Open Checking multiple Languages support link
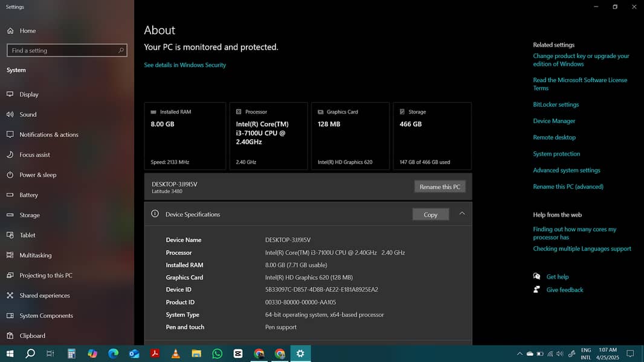The image size is (644, 362). coord(582,249)
